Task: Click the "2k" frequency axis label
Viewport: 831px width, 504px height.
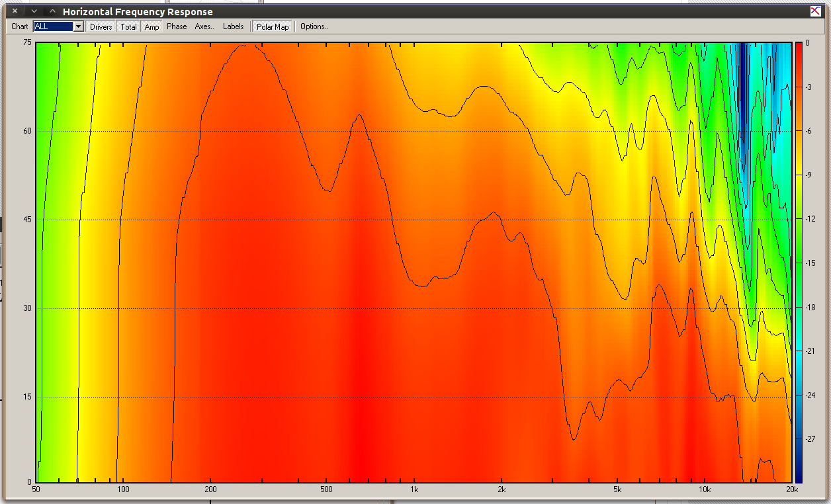Action: (x=502, y=490)
